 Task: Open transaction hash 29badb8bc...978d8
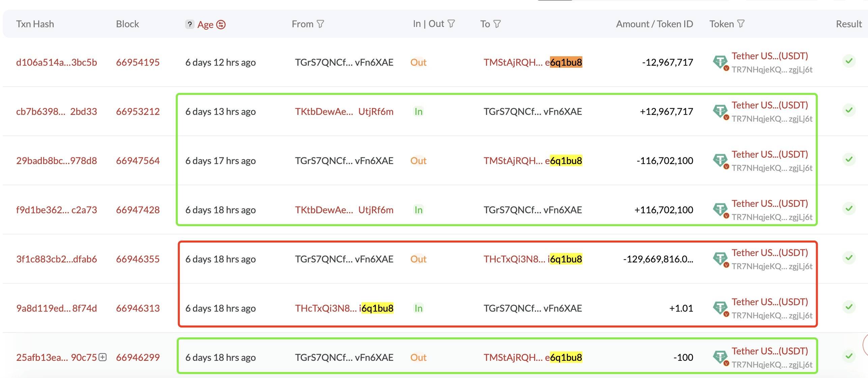[x=57, y=161]
